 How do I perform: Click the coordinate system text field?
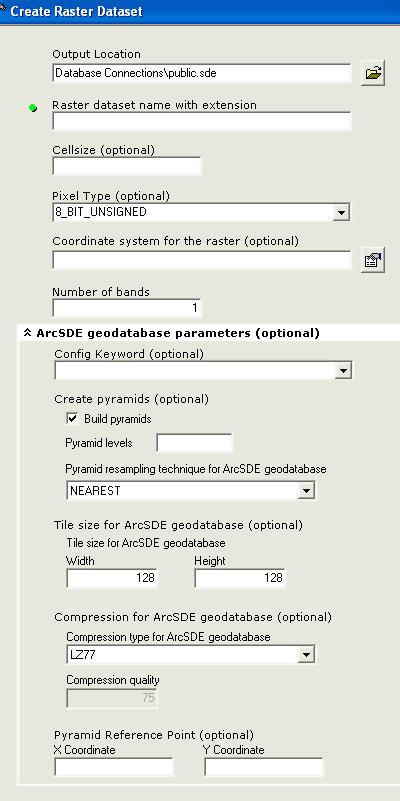tap(202, 260)
